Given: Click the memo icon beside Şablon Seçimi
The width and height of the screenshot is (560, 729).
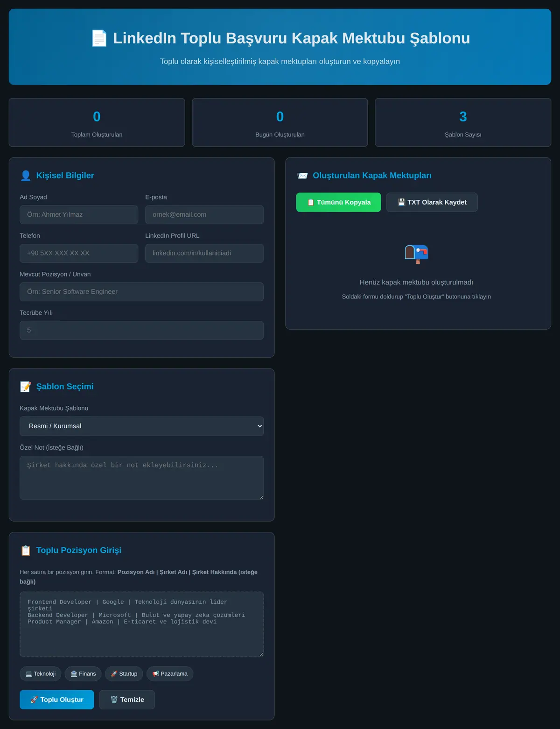Looking at the screenshot, I should [x=26, y=387].
